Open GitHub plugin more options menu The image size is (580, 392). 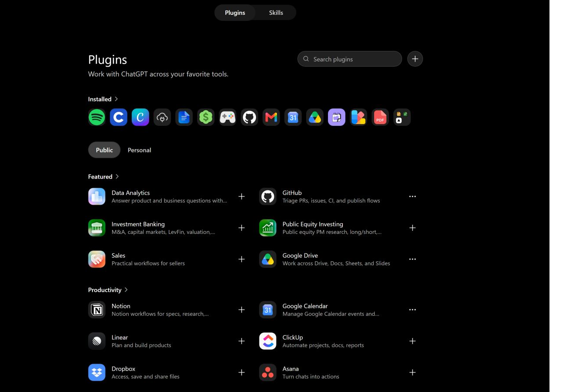[413, 196]
